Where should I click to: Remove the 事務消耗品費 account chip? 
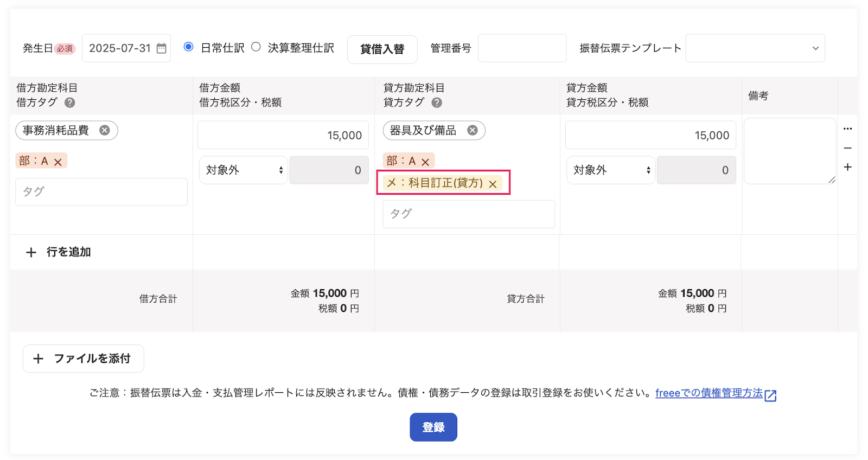105,130
